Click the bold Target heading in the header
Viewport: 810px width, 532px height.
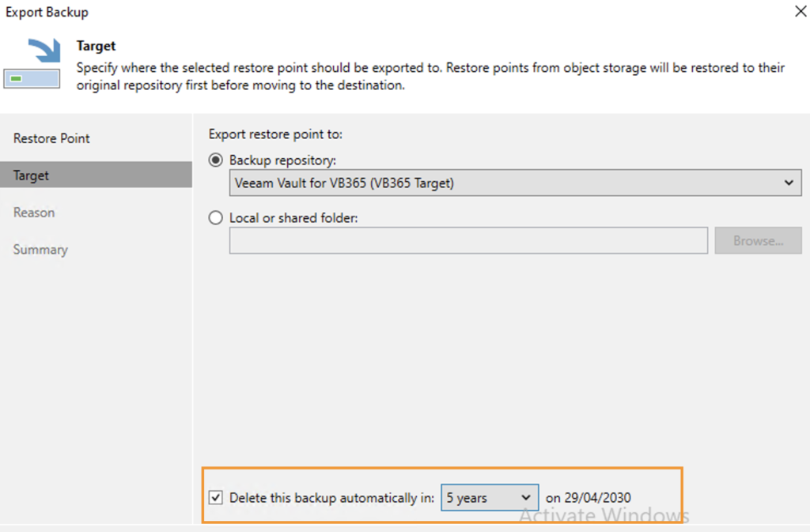(x=97, y=47)
